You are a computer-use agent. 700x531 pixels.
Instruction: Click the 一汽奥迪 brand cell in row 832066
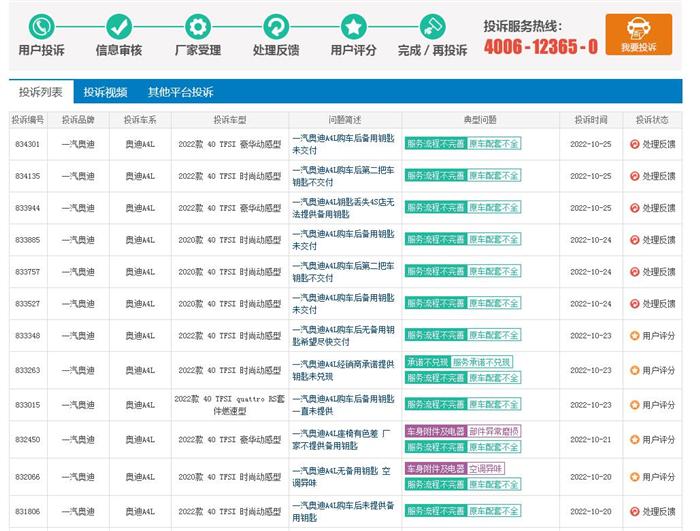point(78,477)
